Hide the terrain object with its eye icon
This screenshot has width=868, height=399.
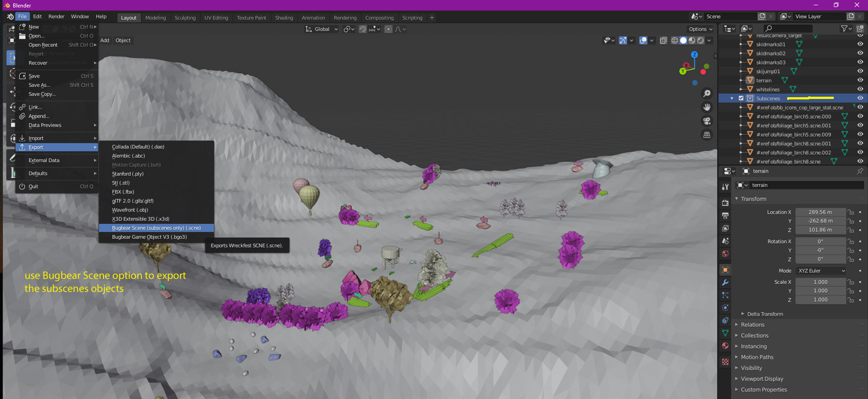[860, 80]
